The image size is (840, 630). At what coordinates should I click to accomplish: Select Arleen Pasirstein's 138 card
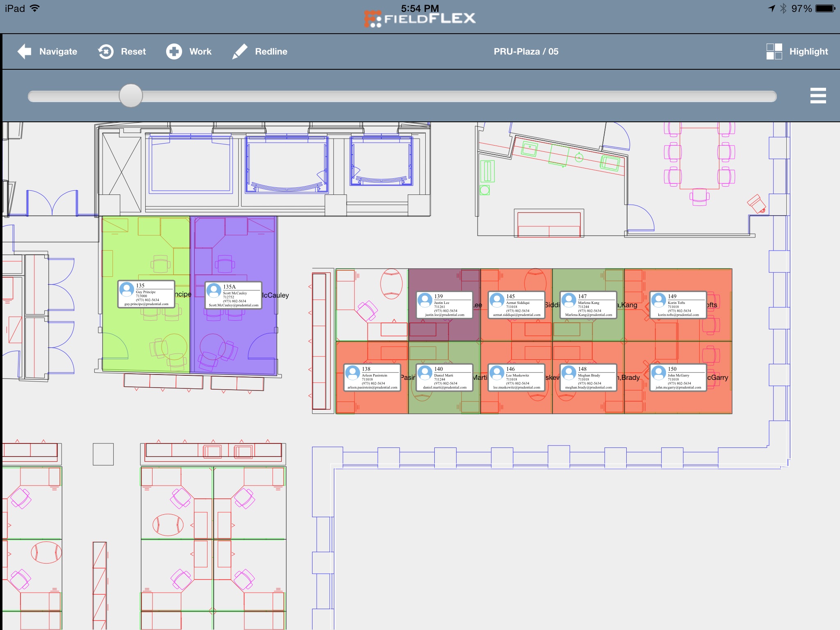click(x=372, y=378)
